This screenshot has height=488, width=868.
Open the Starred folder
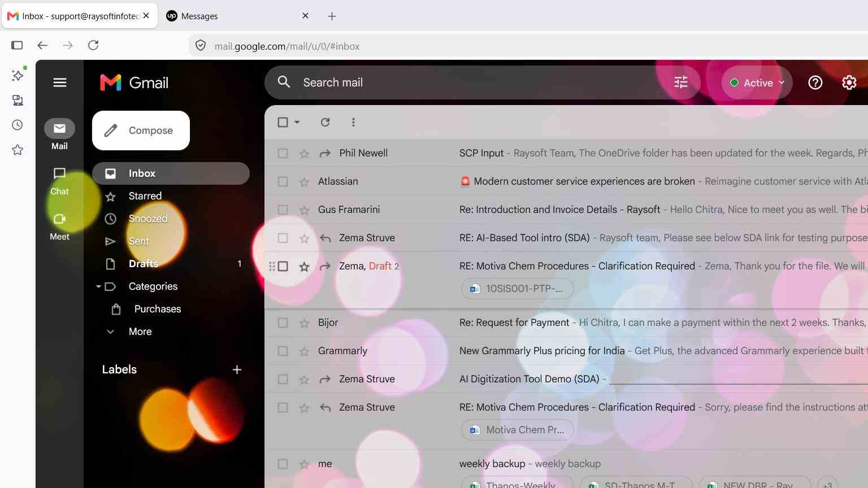click(145, 196)
